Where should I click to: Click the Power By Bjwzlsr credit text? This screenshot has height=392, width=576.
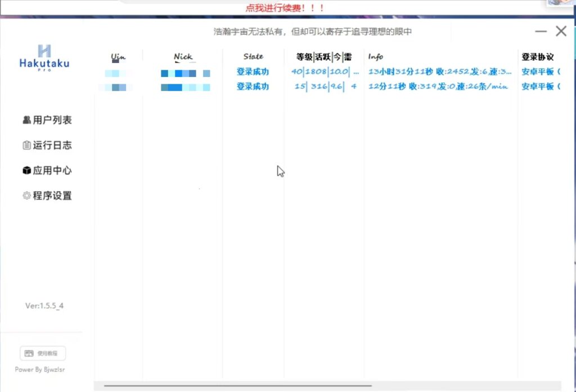[x=40, y=370]
